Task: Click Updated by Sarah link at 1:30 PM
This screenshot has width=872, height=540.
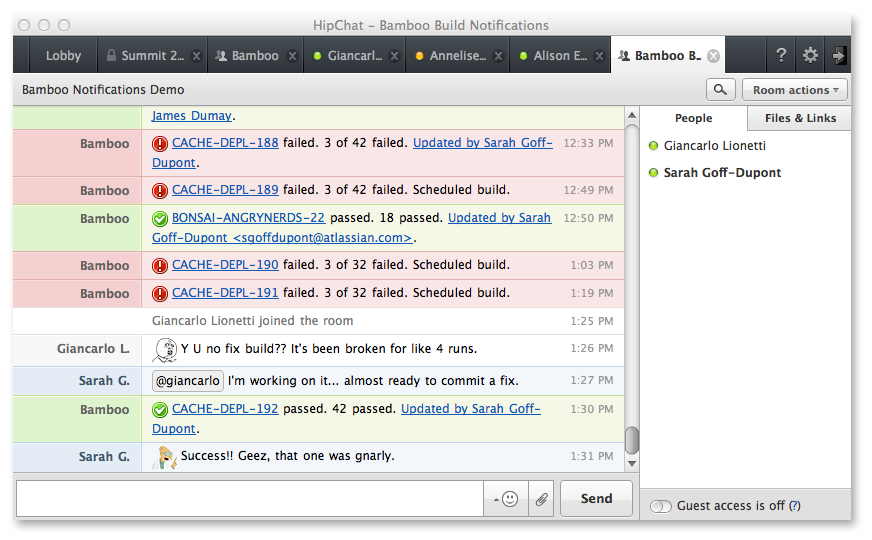Action: [x=470, y=409]
